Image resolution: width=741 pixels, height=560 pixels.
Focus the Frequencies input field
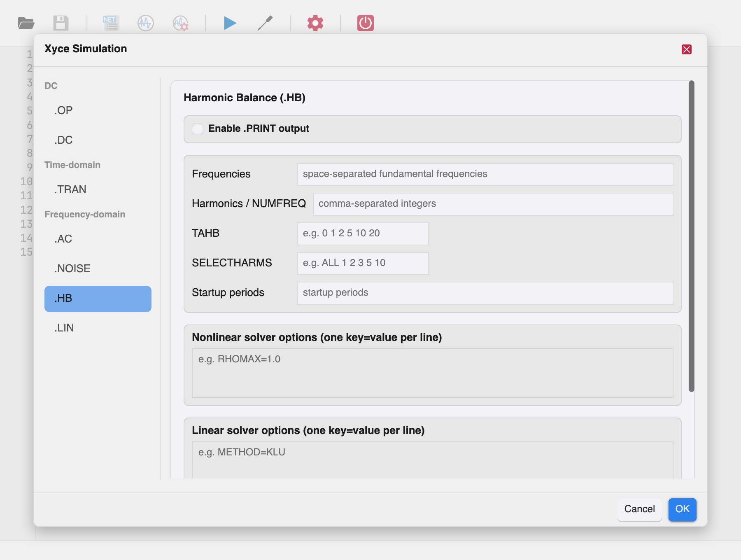pyautogui.click(x=485, y=174)
